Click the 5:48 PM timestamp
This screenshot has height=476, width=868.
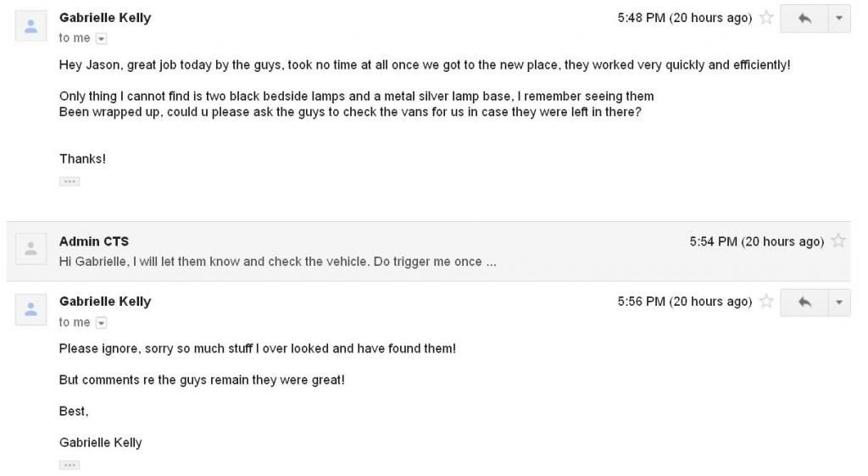point(685,18)
